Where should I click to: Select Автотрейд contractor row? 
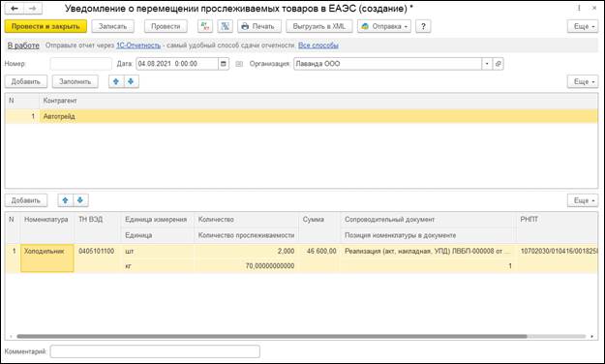[301, 116]
